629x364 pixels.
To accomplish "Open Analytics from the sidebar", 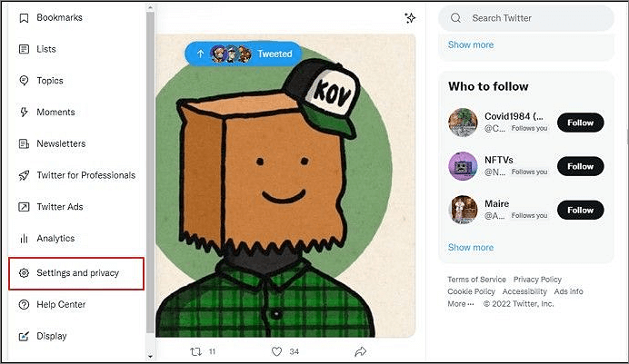I will click(55, 239).
